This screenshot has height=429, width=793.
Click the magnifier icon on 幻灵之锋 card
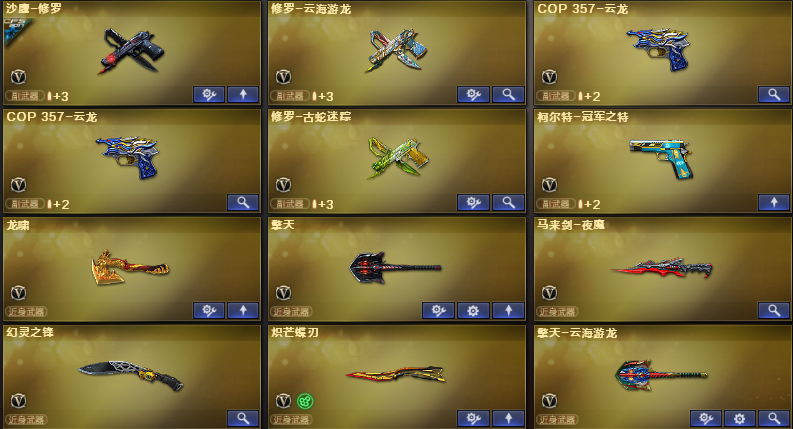[x=243, y=418]
